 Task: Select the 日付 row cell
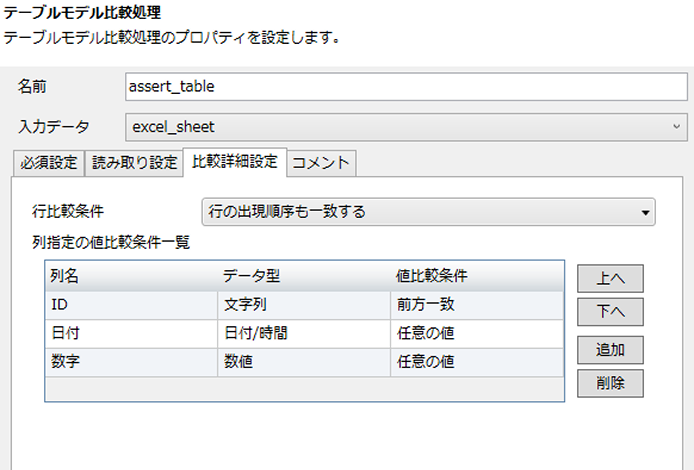[x=130, y=334]
